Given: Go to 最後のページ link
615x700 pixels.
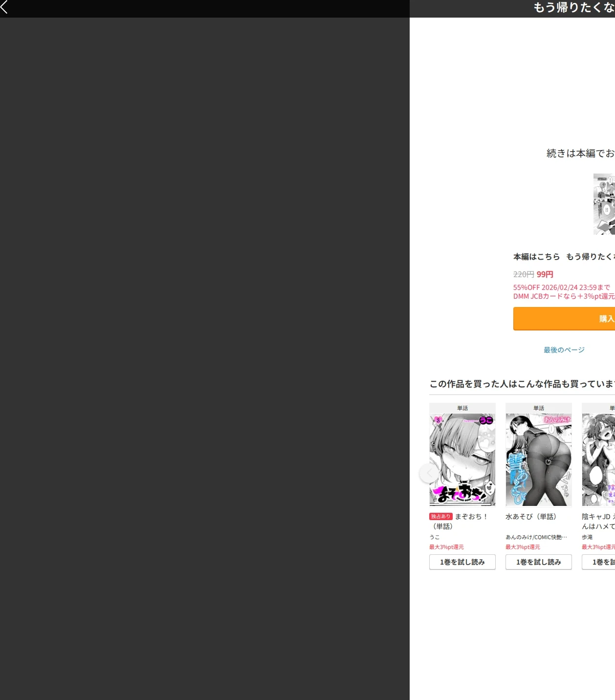Looking at the screenshot, I should [x=564, y=350].
